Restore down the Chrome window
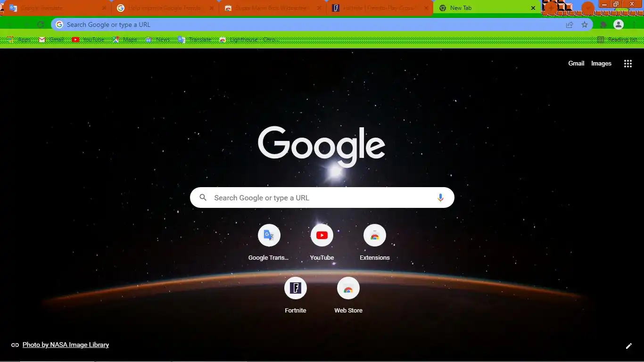The height and width of the screenshot is (362, 644). (x=616, y=4)
